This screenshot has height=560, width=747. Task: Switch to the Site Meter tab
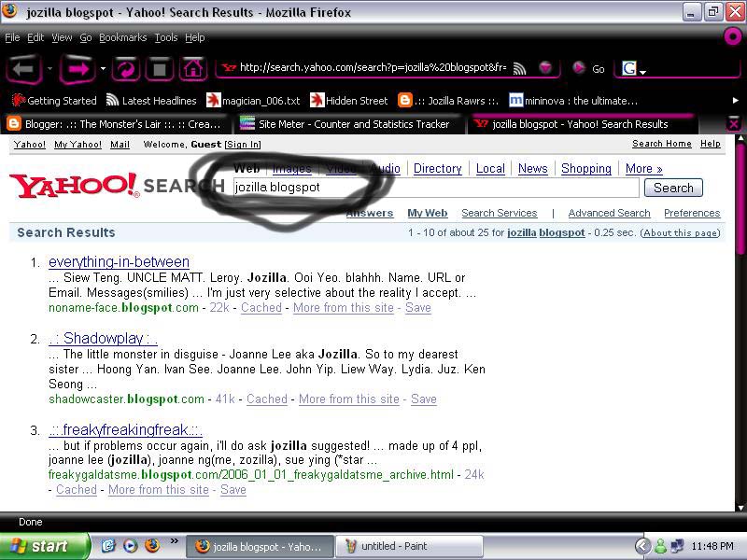347,124
